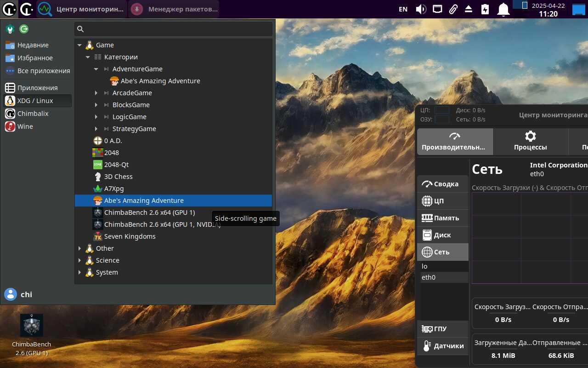Viewport: 588px width, 368px height.
Task: Click the Intel Corporation device name
Action: [559, 165]
